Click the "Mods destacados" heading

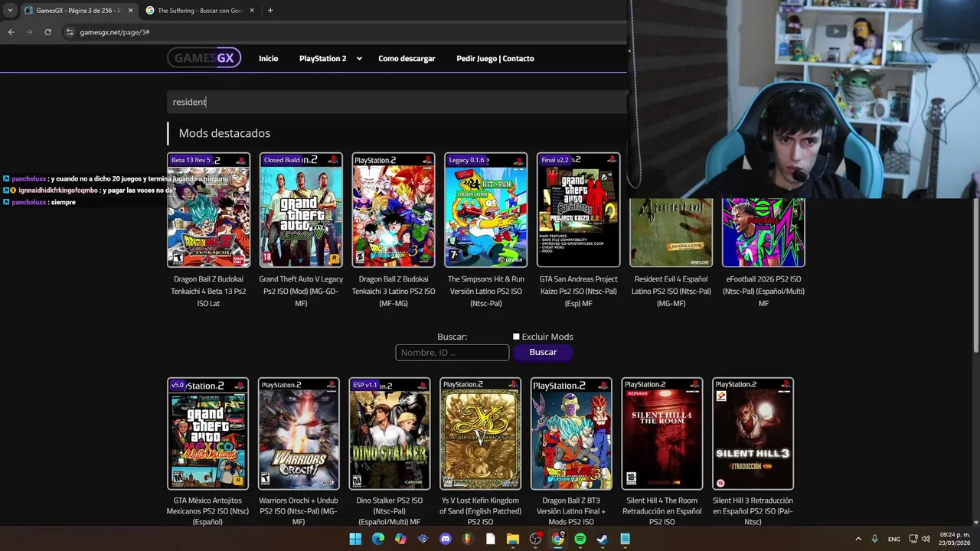224,133
